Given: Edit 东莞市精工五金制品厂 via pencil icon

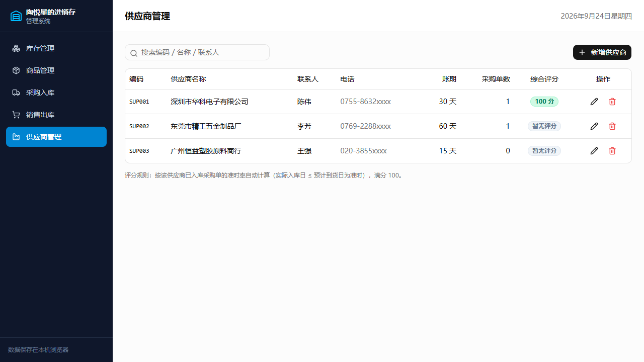Looking at the screenshot, I should [594, 126].
